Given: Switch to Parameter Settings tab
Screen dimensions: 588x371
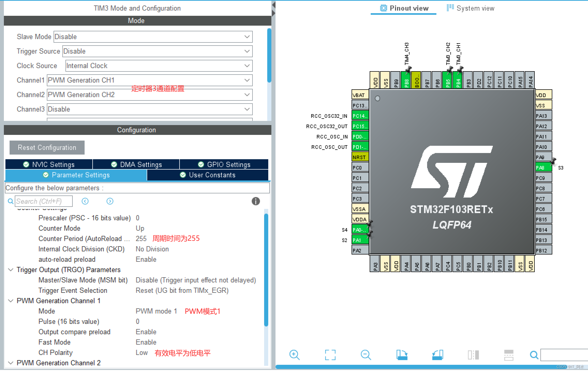Looking at the screenshot, I should click(x=76, y=175).
